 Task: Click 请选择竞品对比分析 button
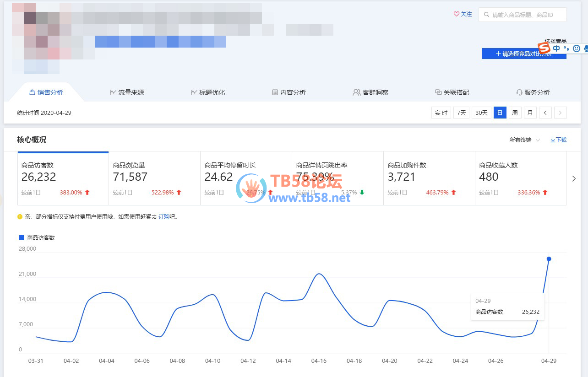click(x=524, y=54)
